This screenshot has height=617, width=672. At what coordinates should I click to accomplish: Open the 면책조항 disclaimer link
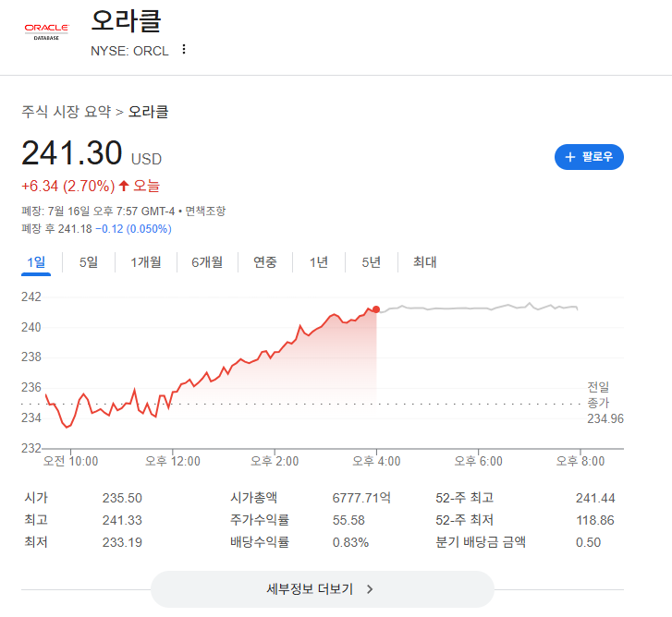[x=205, y=212]
